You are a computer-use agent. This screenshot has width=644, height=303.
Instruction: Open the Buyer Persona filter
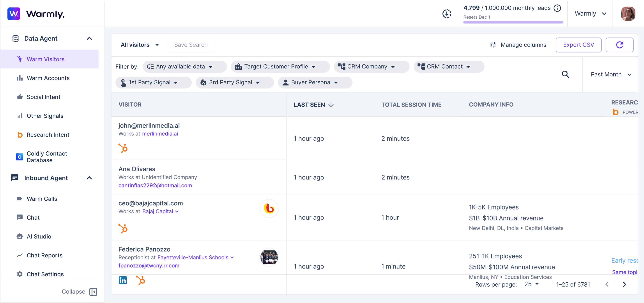point(315,82)
